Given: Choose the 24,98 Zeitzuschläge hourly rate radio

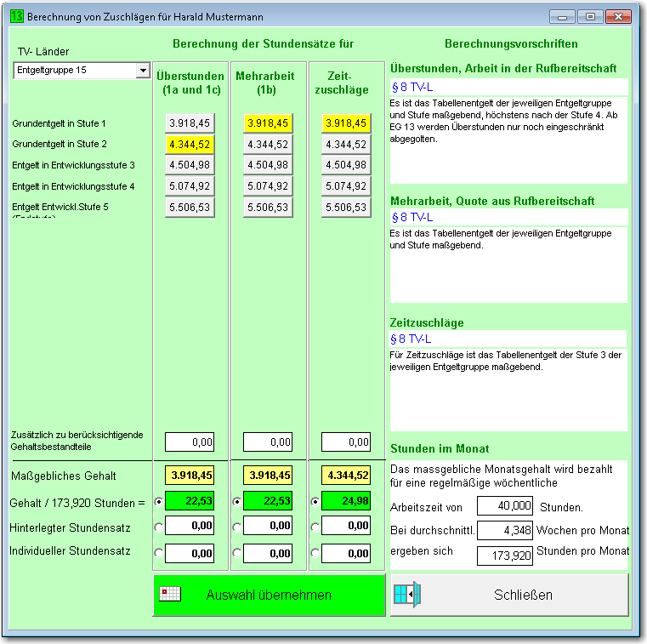Looking at the screenshot, I should click(x=315, y=502).
